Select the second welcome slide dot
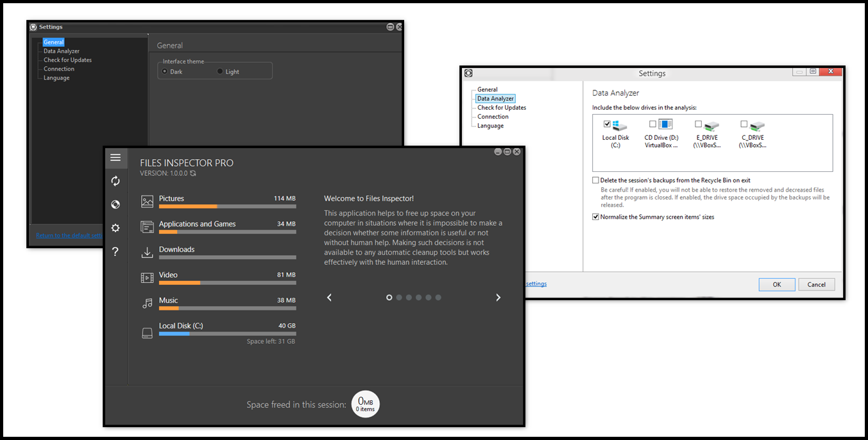 coord(399,298)
